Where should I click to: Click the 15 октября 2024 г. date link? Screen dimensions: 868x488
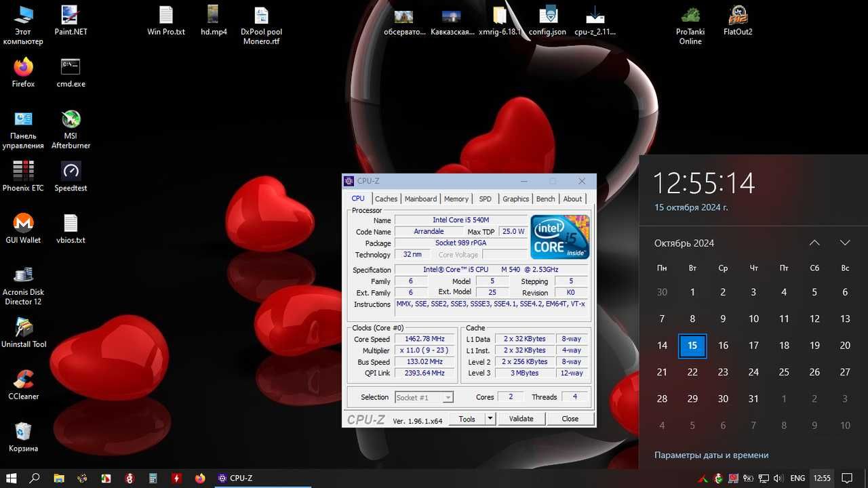coord(691,207)
